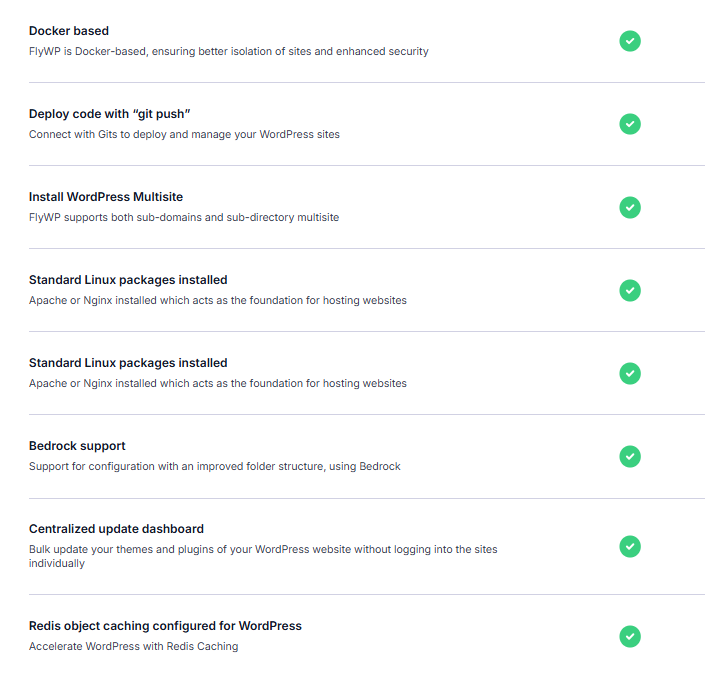Click the Accelerate WordPress with Redis Caching text
The height and width of the screenshot is (676, 705).
tap(134, 646)
